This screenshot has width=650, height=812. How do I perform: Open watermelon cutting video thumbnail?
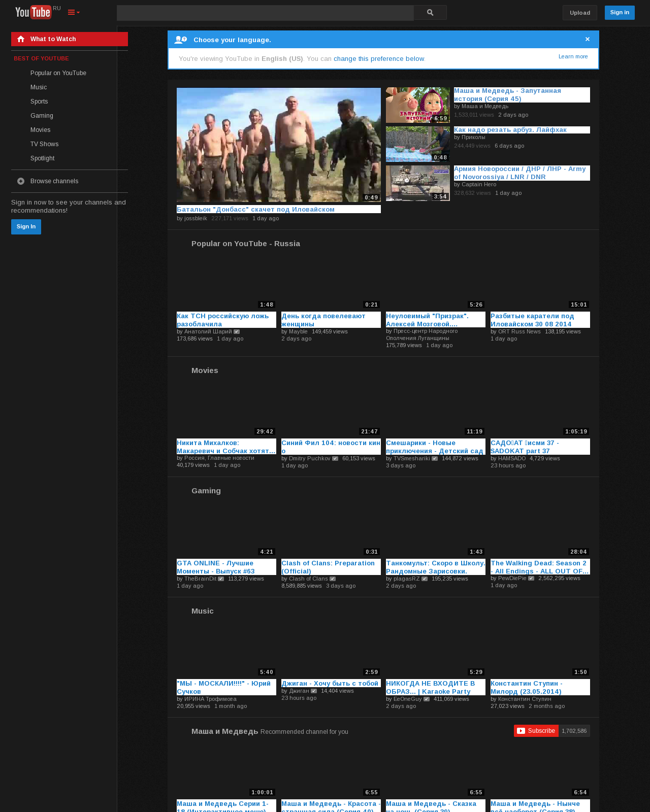[x=418, y=144]
